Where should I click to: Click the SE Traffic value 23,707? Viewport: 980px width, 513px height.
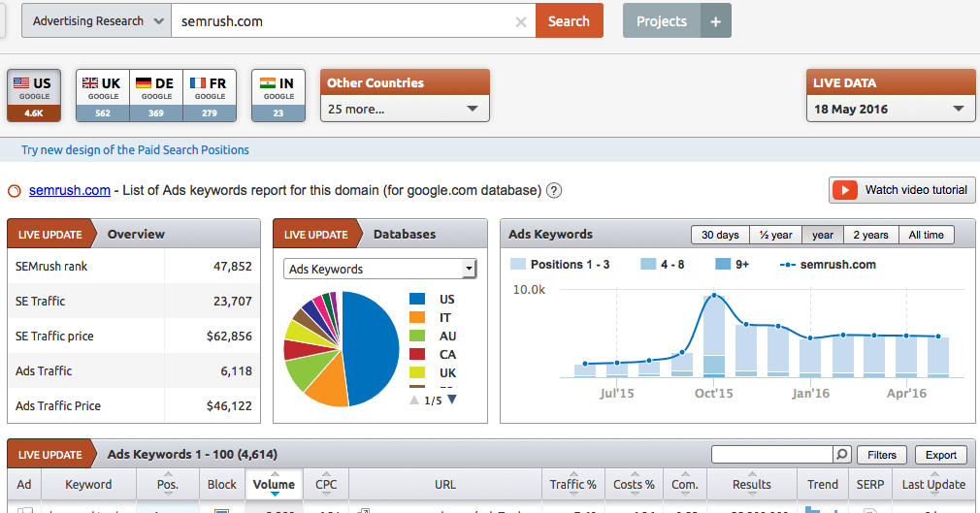point(233,302)
